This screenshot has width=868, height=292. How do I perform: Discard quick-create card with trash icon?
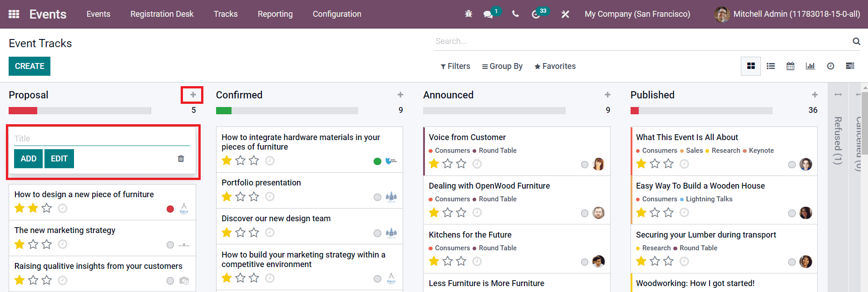pyautogui.click(x=181, y=159)
